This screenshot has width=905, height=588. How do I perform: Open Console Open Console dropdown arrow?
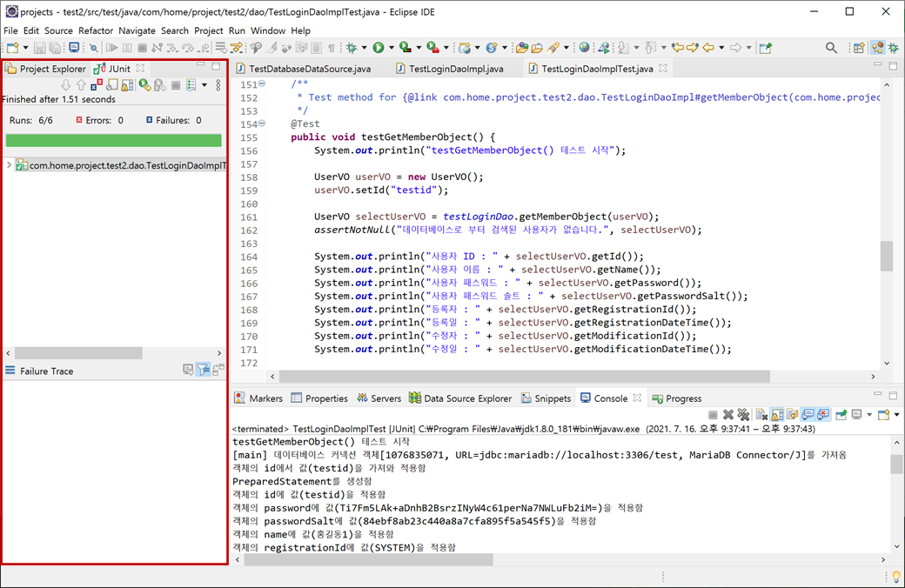896,414
